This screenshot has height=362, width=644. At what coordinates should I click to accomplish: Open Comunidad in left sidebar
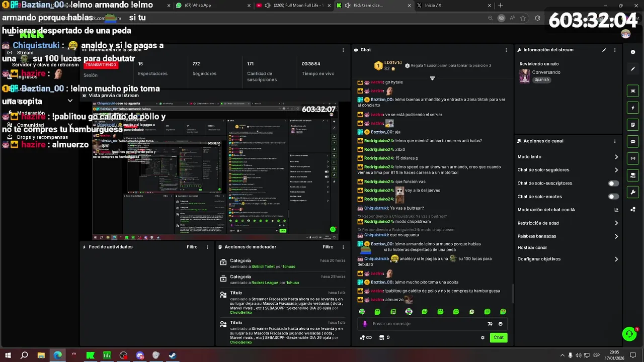(30, 125)
